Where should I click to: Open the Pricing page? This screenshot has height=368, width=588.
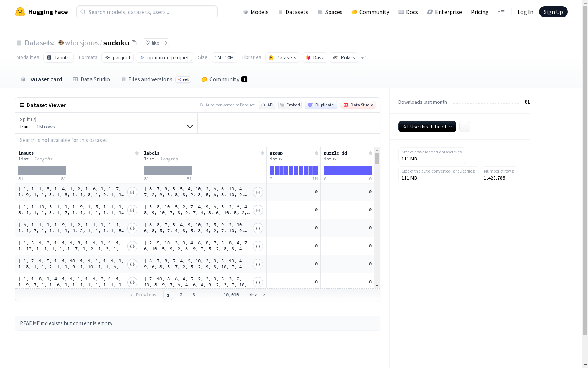(x=480, y=12)
